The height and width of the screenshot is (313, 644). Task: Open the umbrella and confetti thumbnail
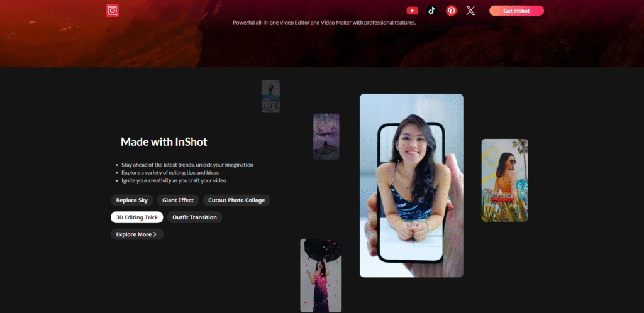click(x=321, y=275)
